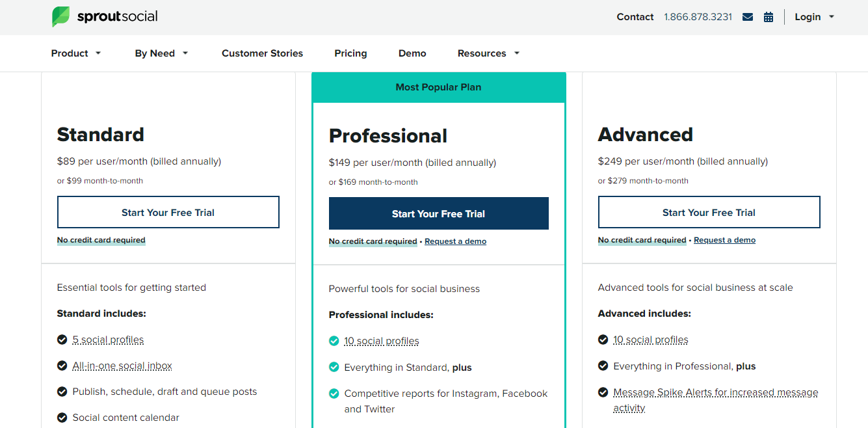Click checkmark beside Social content calendar

point(62,418)
